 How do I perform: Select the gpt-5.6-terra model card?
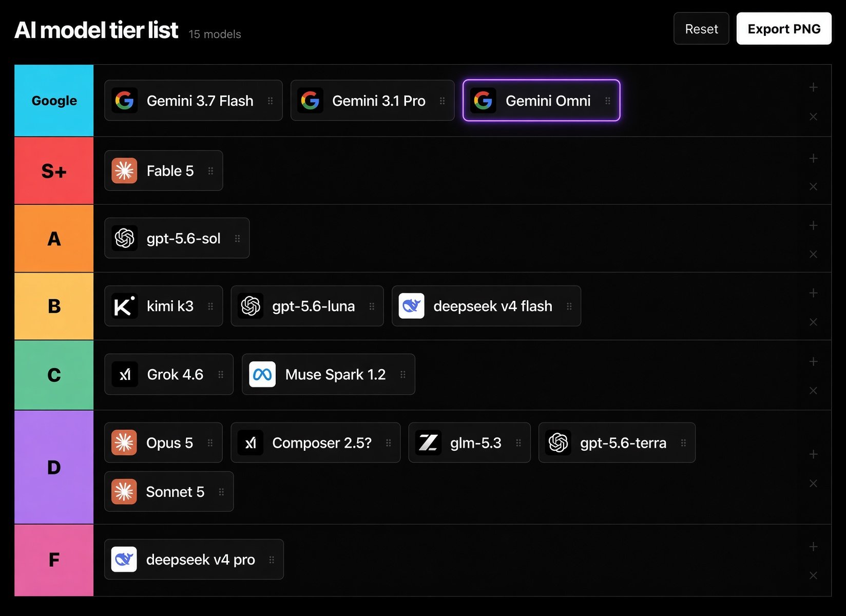tap(617, 442)
